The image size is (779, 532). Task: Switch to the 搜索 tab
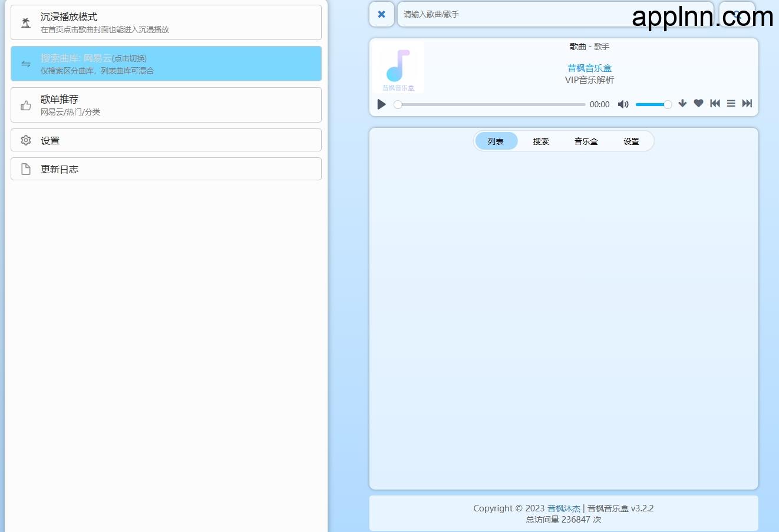click(x=541, y=141)
